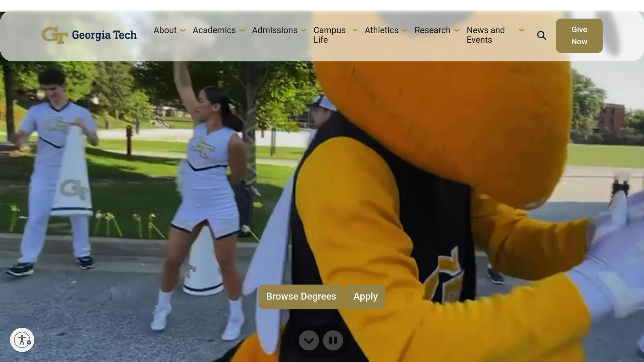The width and height of the screenshot is (644, 362).
Task: Open the search magnifying glass icon
Action: [x=541, y=36]
